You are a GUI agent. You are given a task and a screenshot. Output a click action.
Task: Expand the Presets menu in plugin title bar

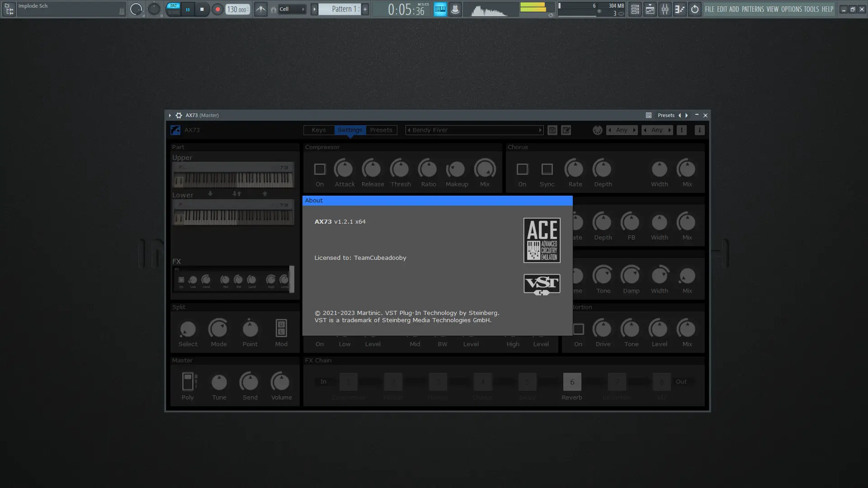[x=666, y=115]
